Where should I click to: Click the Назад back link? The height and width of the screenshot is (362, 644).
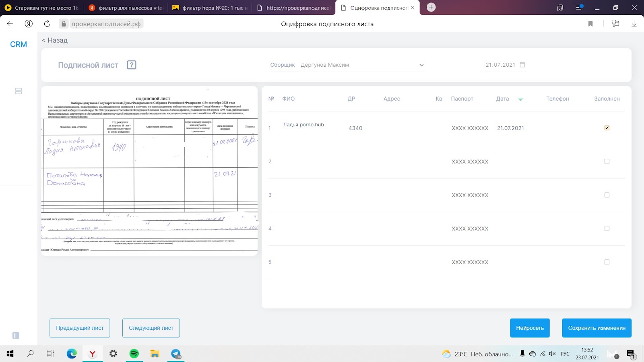click(x=55, y=40)
